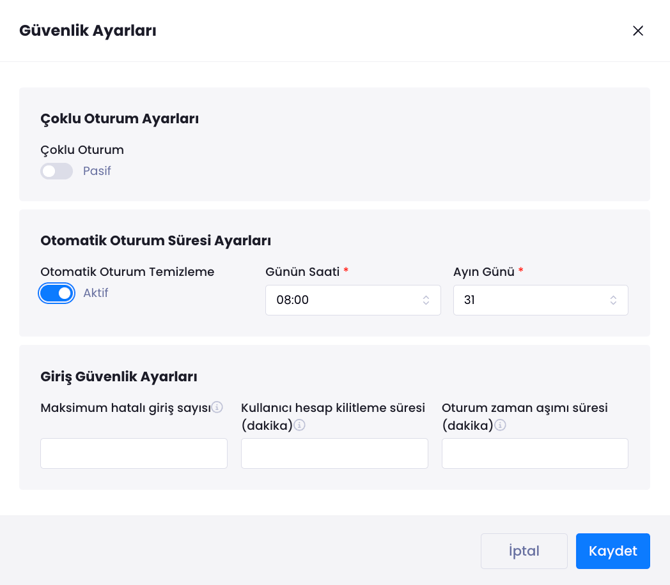Click the arrows icon in Günün Saati field

[x=426, y=300]
